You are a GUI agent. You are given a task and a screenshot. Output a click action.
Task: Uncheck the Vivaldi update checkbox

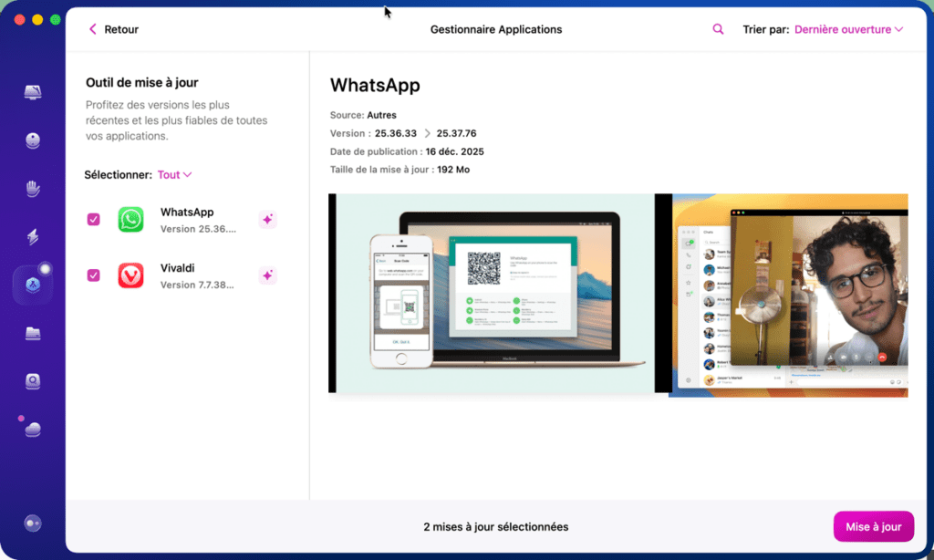92,275
